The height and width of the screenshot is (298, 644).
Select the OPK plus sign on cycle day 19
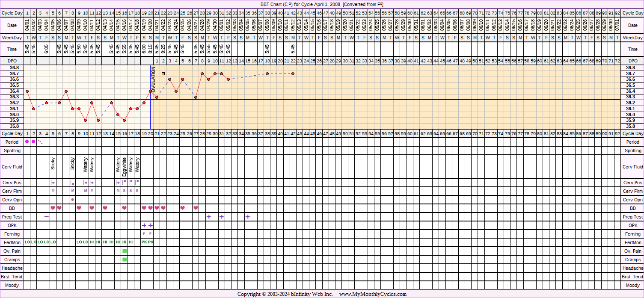coord(144,225)
